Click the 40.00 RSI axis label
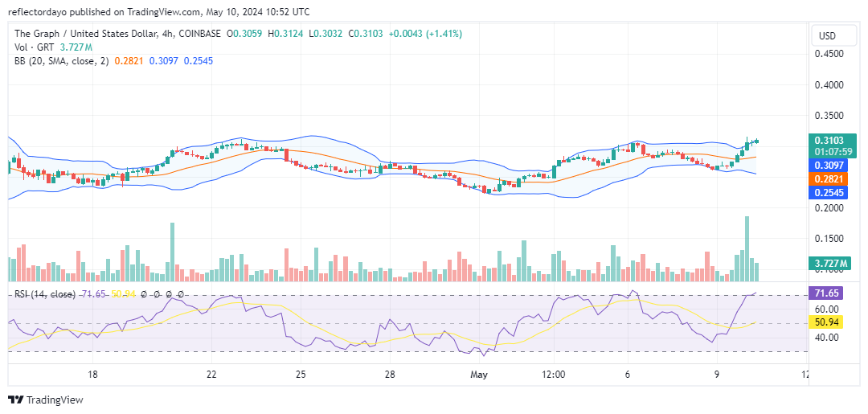Viewport: 868px width, 414px height. [x=827, y=337]
